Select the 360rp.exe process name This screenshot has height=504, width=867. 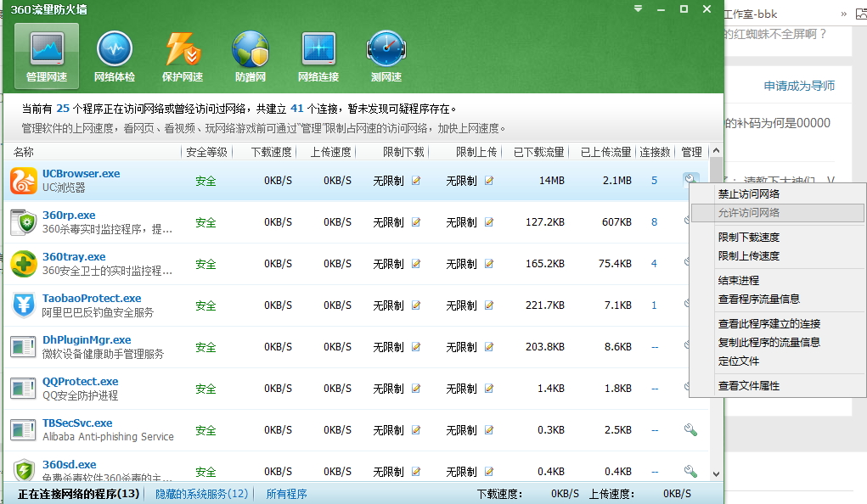[69, 215]
